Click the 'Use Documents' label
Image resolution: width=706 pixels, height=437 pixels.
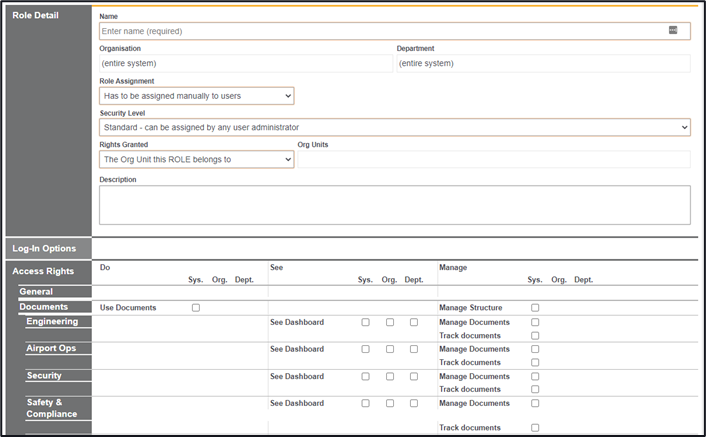click(x=128, y=308)
